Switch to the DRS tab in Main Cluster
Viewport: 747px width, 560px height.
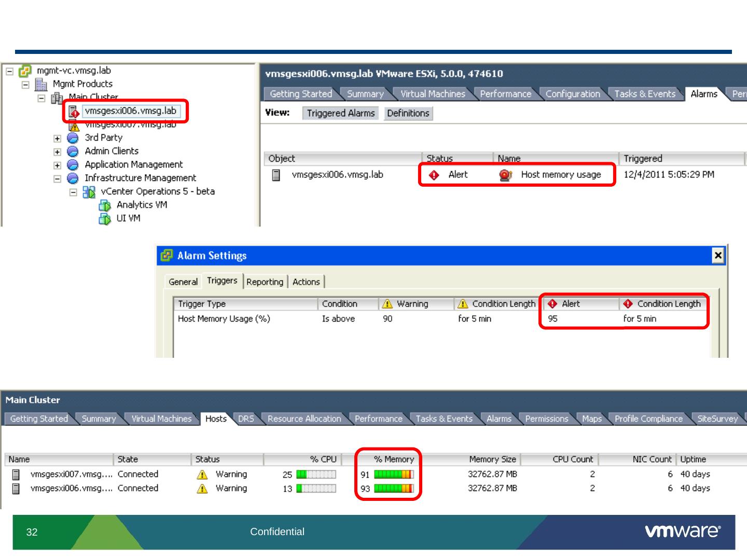(246, 418)
